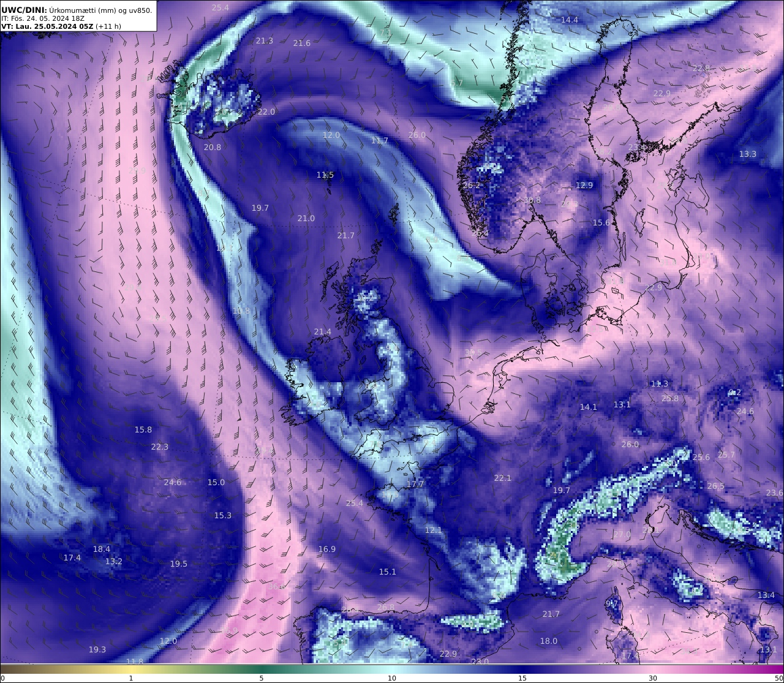Click the value label "26.2" by Norway's coast

click(x=472, y=186)
